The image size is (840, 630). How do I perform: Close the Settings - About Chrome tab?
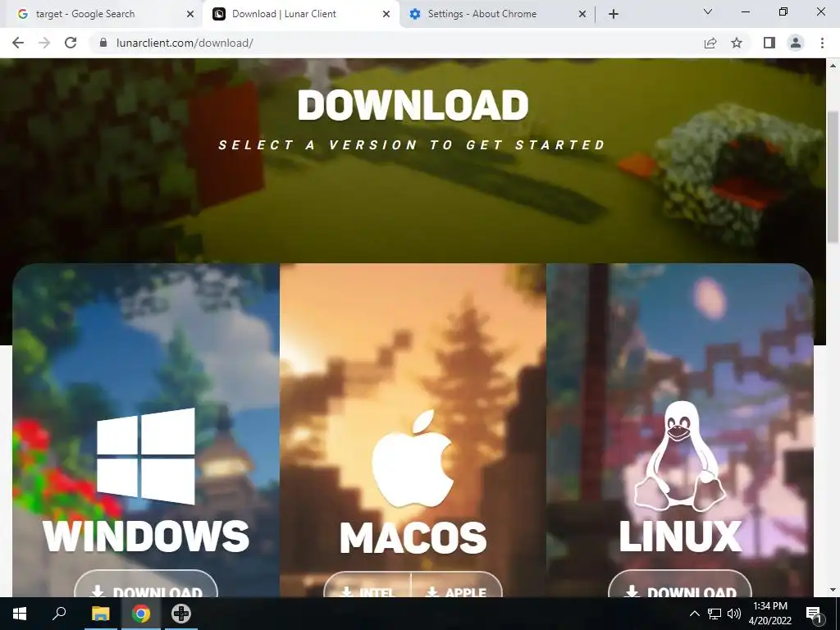click(582, 14)
